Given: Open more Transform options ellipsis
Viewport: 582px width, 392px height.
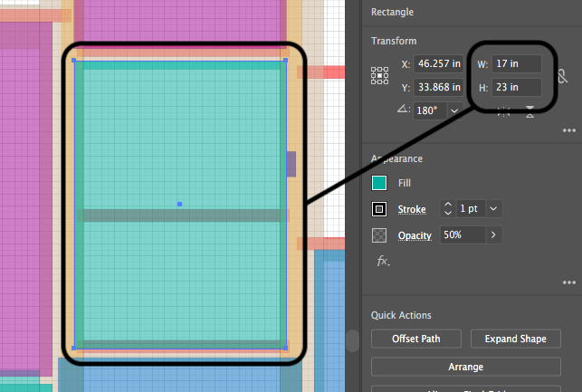Looking at the screenshot, I should point(569,130).
